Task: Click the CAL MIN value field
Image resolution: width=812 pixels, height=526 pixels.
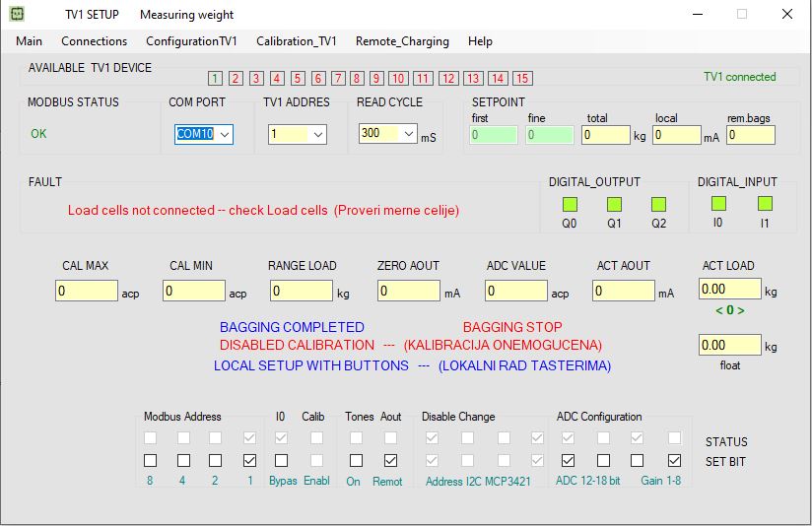Action: [194, 291]
